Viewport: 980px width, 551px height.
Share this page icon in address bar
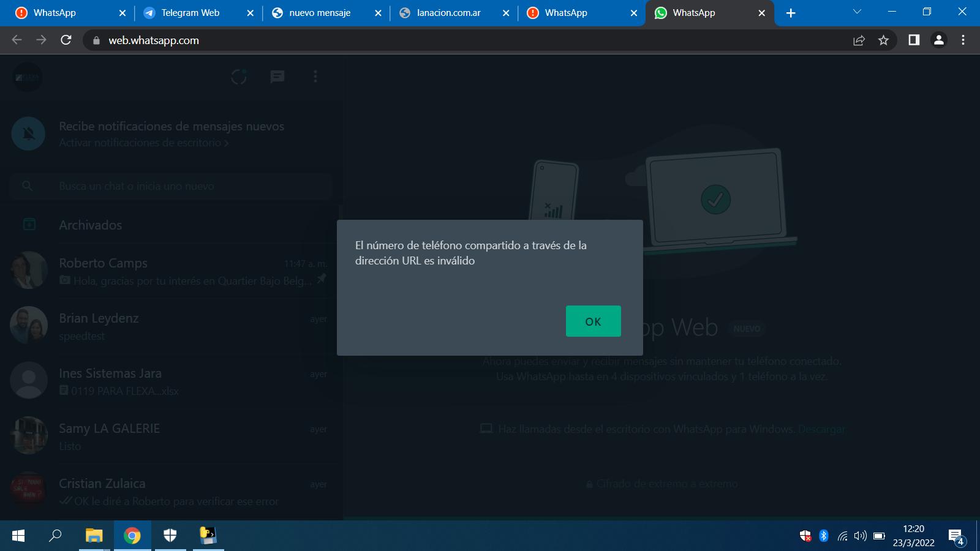(x=859, y=40)
